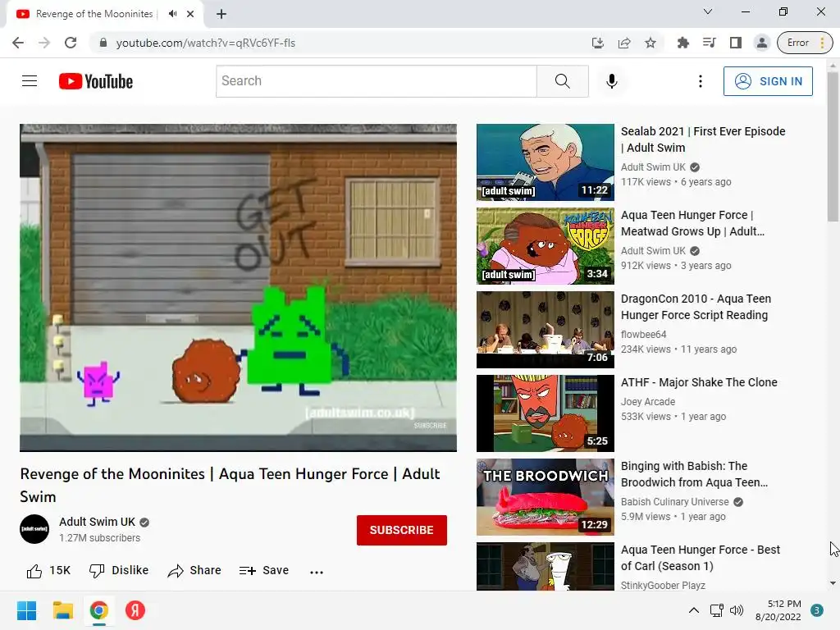Screen dimensions: 840x630
Task: Mute the tab via speaker icon
Action: pos(172,14)
